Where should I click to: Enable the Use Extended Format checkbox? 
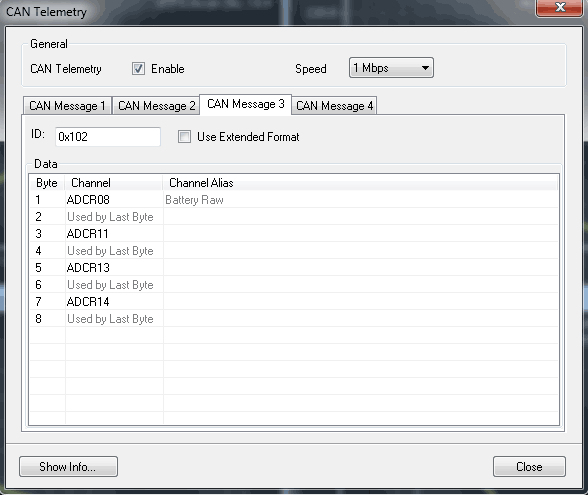(x=184, y=136)
